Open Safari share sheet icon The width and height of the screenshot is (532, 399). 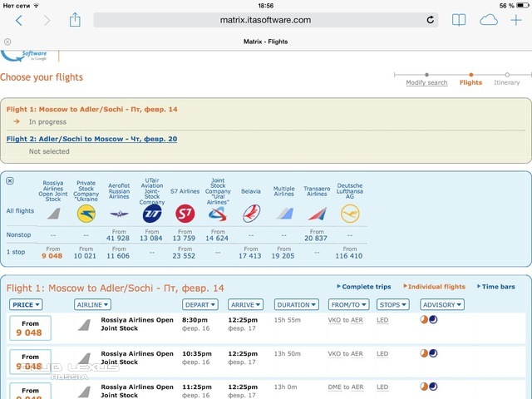point(75,20)
